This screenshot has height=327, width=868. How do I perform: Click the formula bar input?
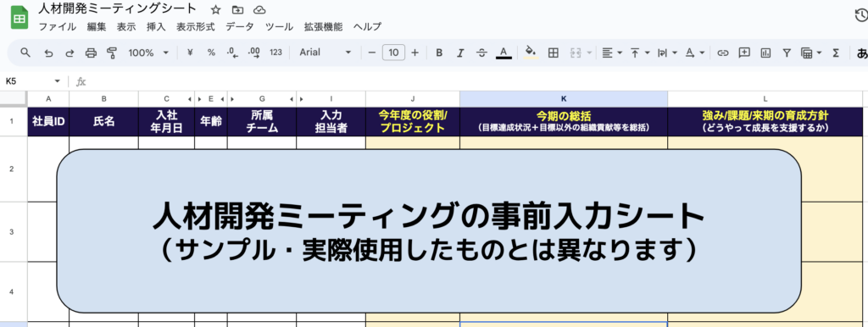click(x=476, y=81)
